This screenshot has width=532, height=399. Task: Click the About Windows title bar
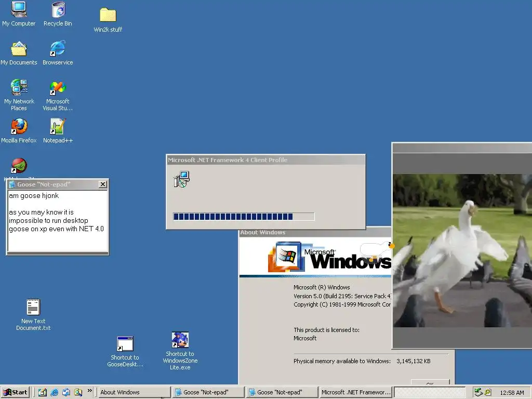point(315,232)
